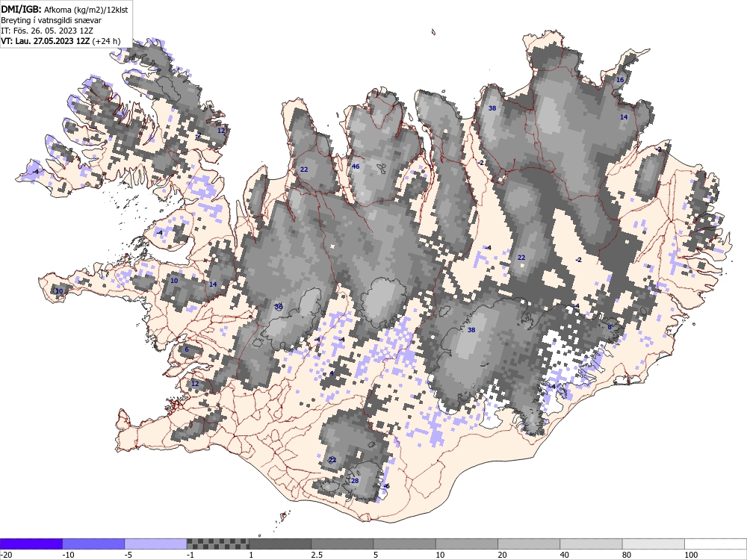Click the "38" label on Vatnajökull ice cap
Viewport: 747px width, 560px height.
pyautogui.click(x=471, y=330)
